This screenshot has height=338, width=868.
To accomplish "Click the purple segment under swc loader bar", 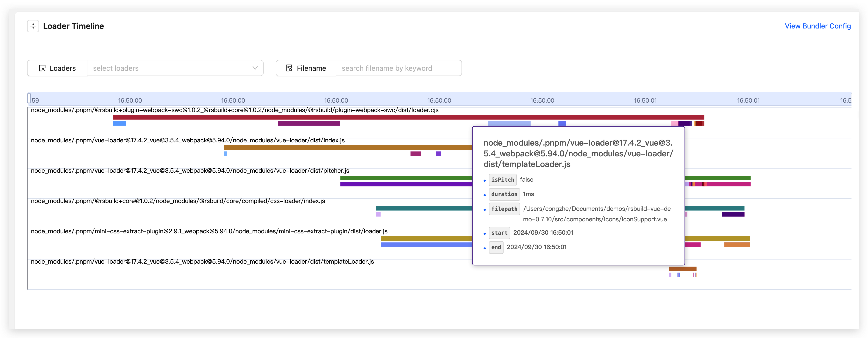I will [x=309, y=124].
